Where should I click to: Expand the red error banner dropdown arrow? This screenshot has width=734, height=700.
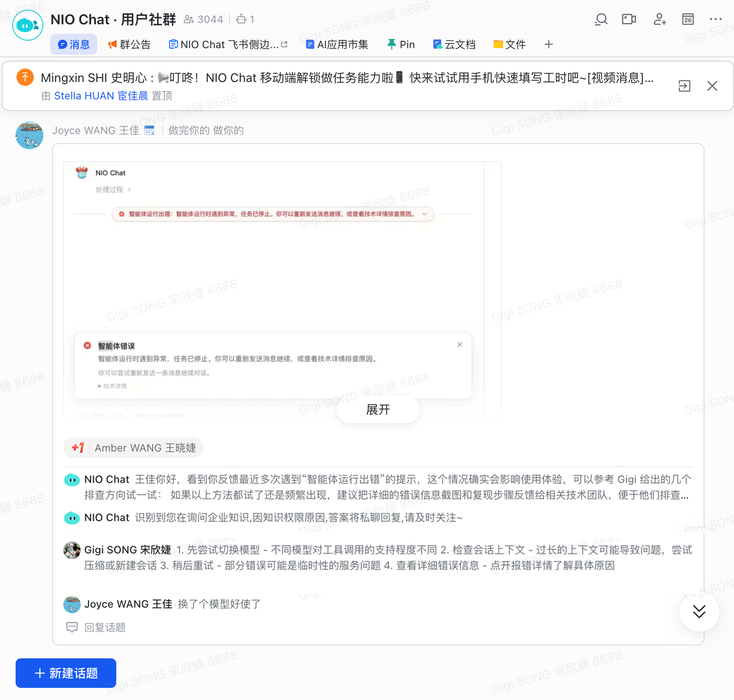[x=425, y=214]
